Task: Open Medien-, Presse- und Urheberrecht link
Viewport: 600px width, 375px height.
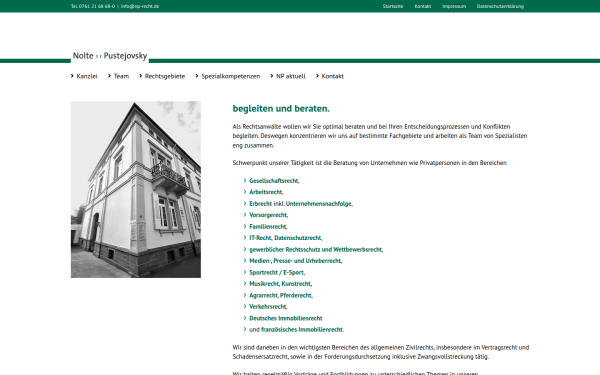Action: 296,261
